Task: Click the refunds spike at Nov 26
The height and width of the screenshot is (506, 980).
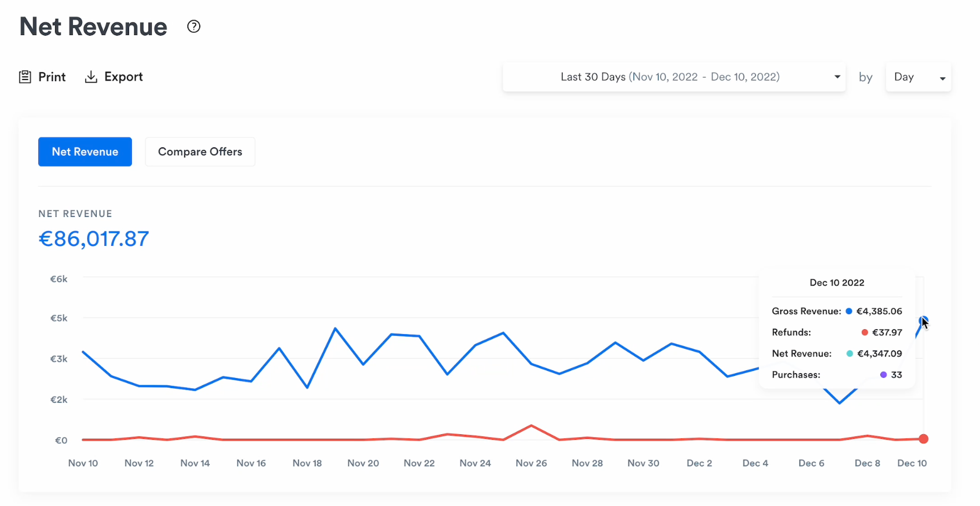Action: tap(532, 426)
